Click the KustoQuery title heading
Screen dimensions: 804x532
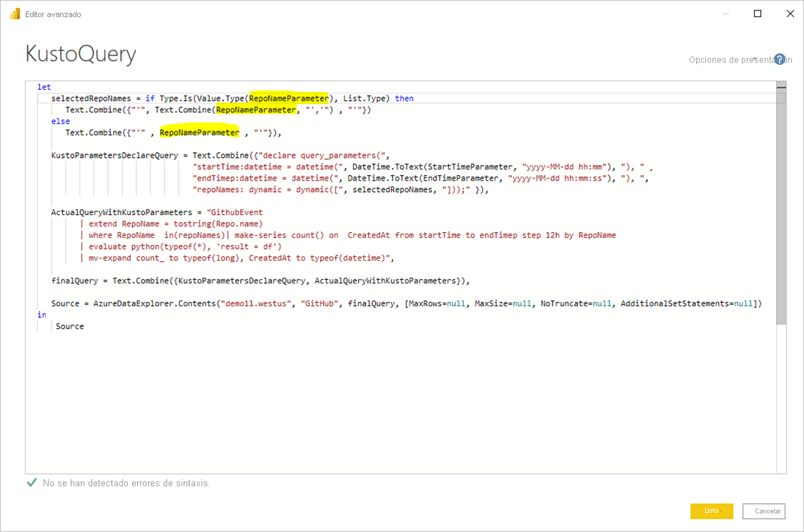(x=81, y=54)
